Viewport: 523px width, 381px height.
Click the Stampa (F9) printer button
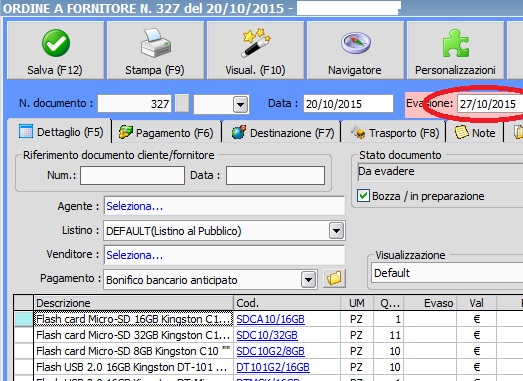pyautogui.click(x=155, y=50)
